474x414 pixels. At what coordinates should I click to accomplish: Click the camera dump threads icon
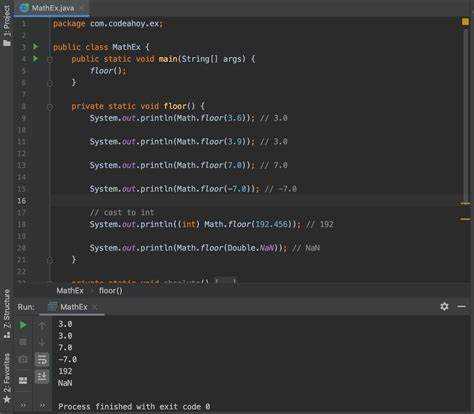click(x=23, y=360)
